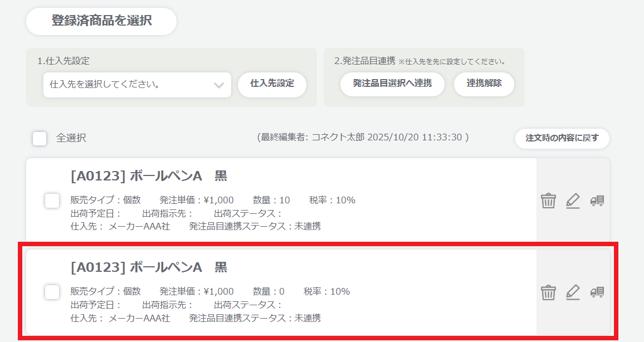Edit the ボールペンA row with quantity 0
The height and width of the screenshot is (342, 644).
573,292
